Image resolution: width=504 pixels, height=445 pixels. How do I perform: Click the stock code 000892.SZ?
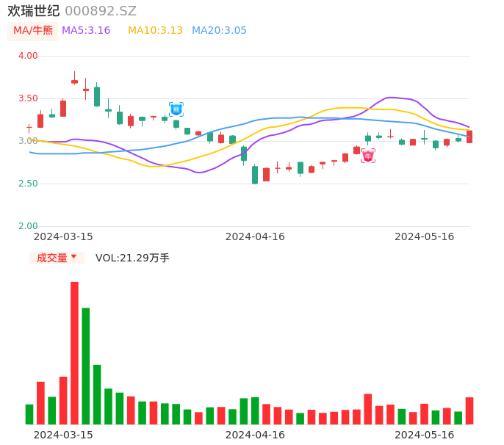[x=101, y=11]
